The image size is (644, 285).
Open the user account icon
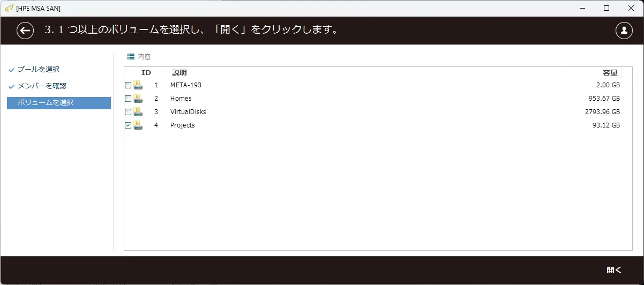coord(624,31)
